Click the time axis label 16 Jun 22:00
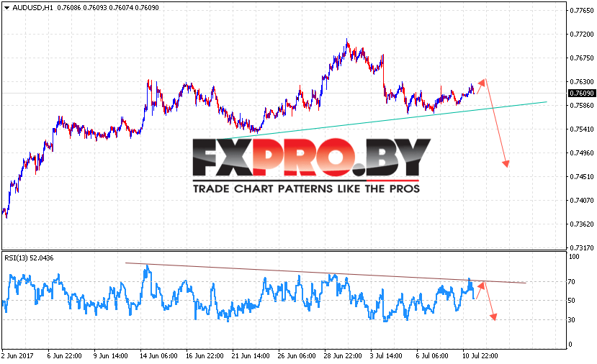 [x=205, y=356]
